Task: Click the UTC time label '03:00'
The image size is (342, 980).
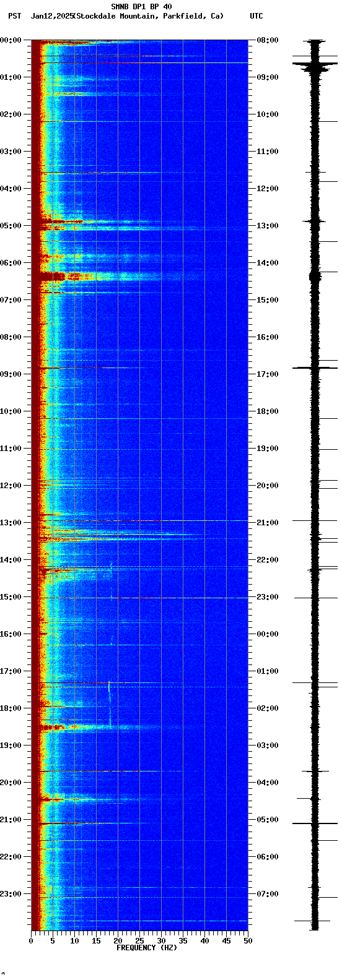Action: coord(268,746)
